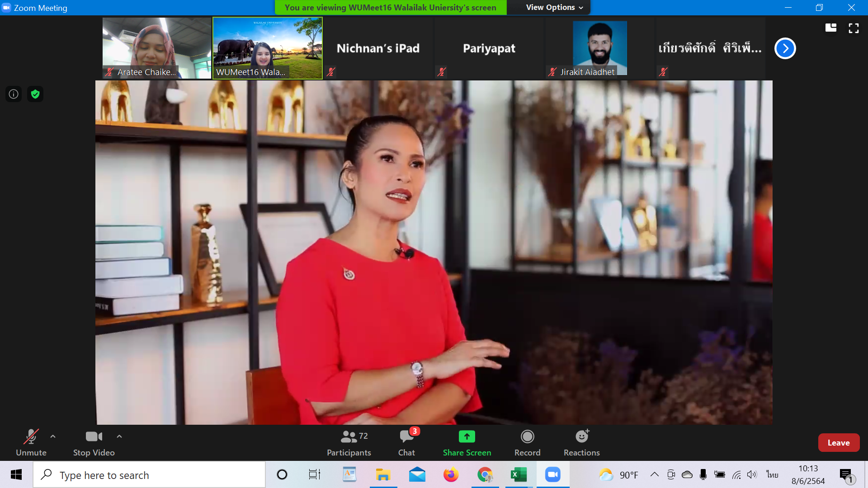The width and height of the screenshot is (868, 488).
Task: Expand video options arrow beside Stop Video
Action: 119,436
